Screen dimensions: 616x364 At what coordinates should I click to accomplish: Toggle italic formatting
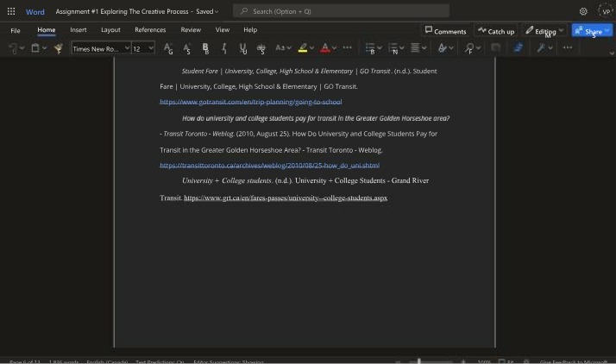224,48
